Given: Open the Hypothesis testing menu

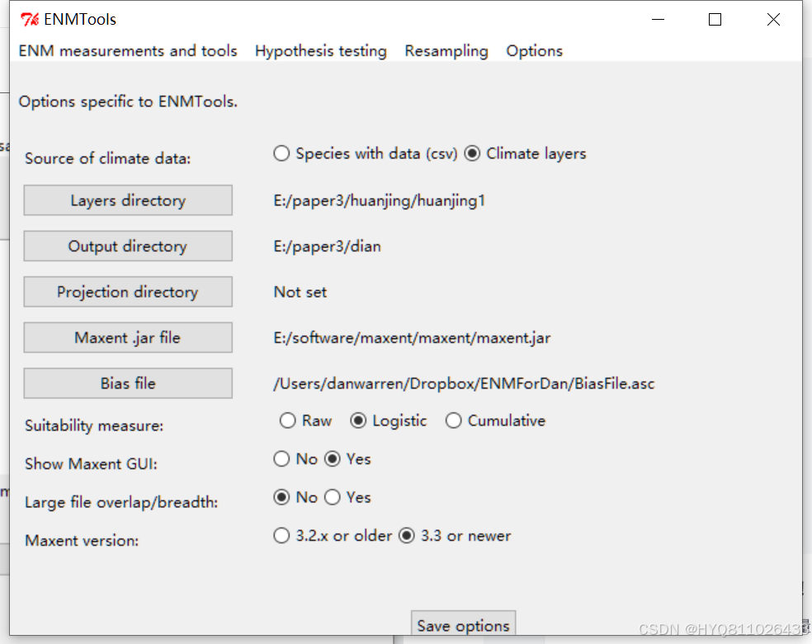Looking at the screenshot, I should point(320,50).
